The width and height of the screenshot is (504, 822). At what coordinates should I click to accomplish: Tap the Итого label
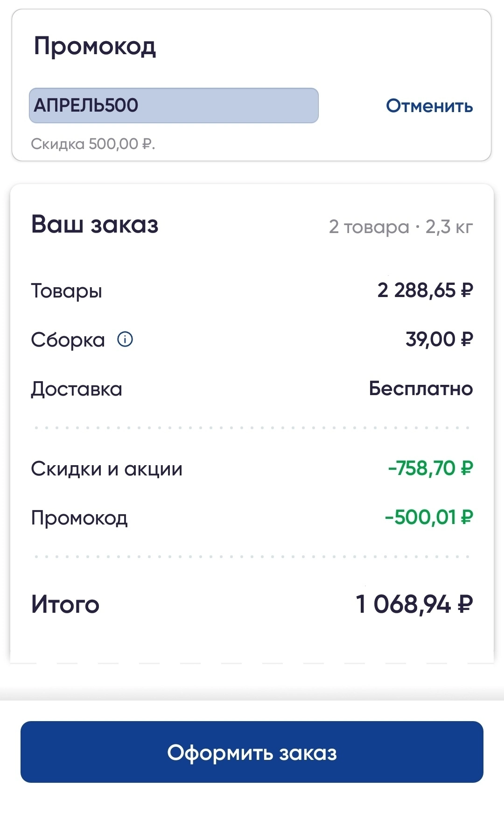(65, 604)
